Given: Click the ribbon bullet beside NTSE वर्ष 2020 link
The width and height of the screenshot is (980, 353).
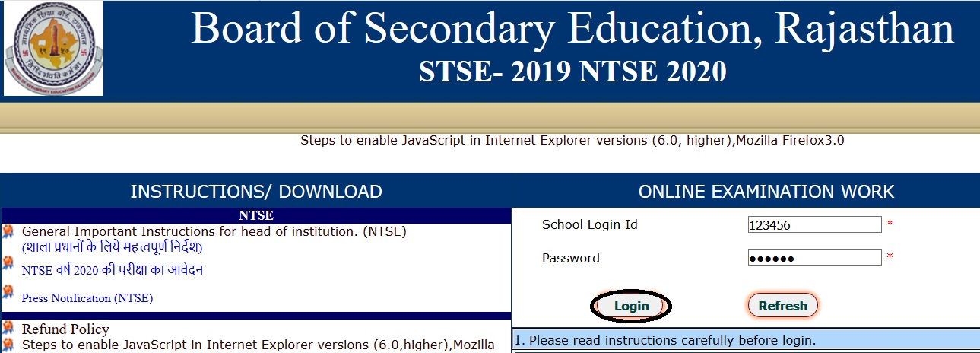Looking at the screenshot, I should click(8, 262).
